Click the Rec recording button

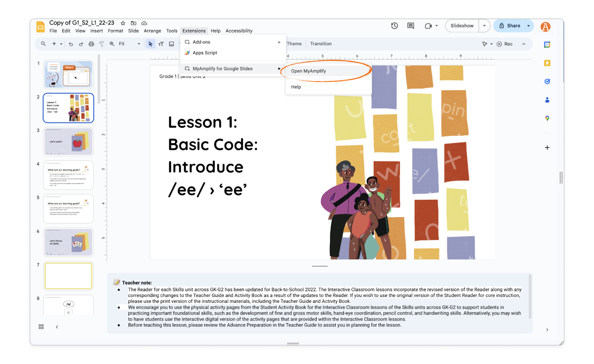pos(505,44)
